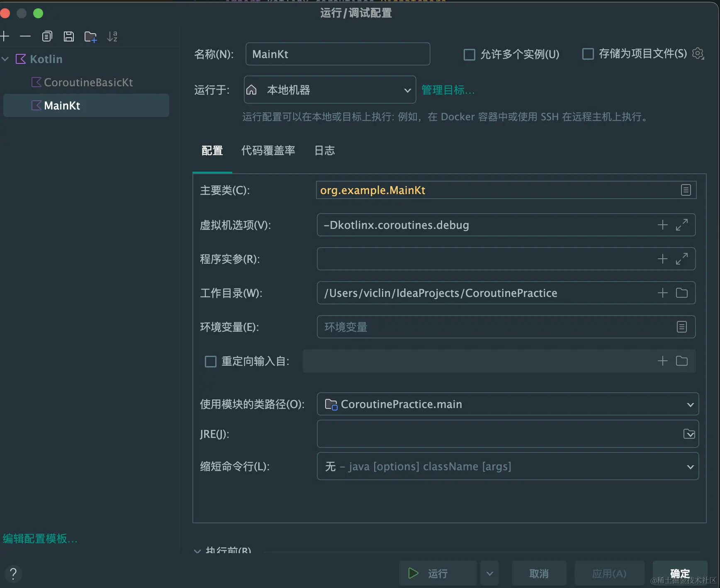Browse folder for 工作目录
The width and height of the screenshot is (720, 588).
[682, 293]
